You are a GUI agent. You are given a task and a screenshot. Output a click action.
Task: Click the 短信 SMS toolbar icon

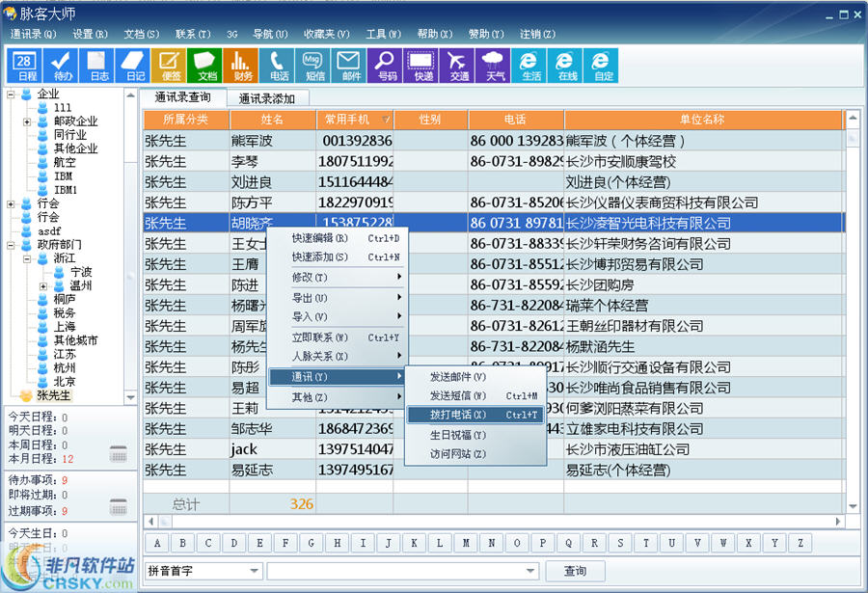[x=312, y=66]
